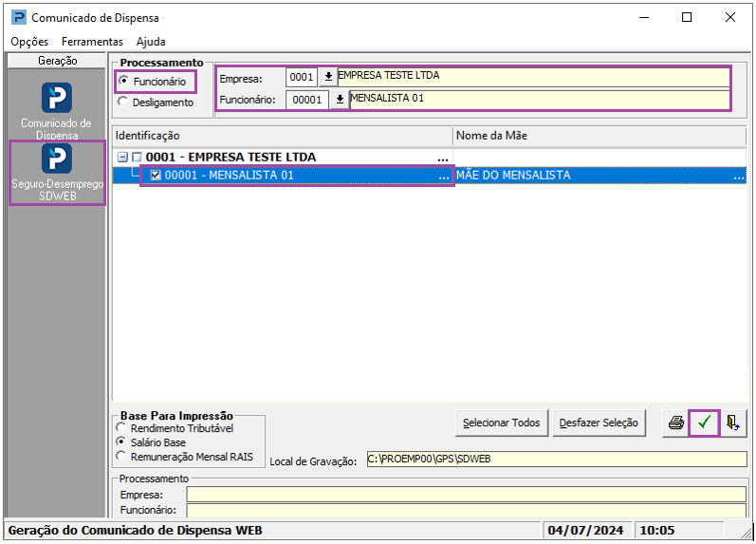
Task: Uncheck the 00001 - MENSALISTA 01 checkbox
Action: click(x=156, y=176)
